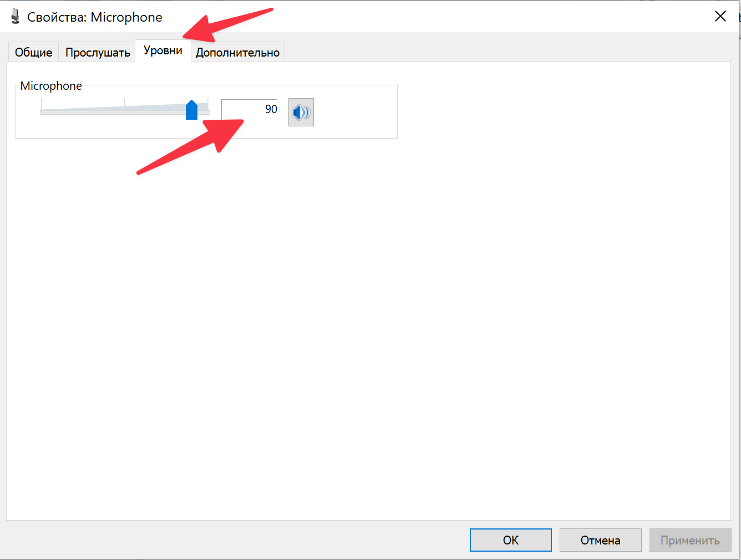The image size is (741, 560).
Task: Go to the Дополнительно tab
Action: 237,52
